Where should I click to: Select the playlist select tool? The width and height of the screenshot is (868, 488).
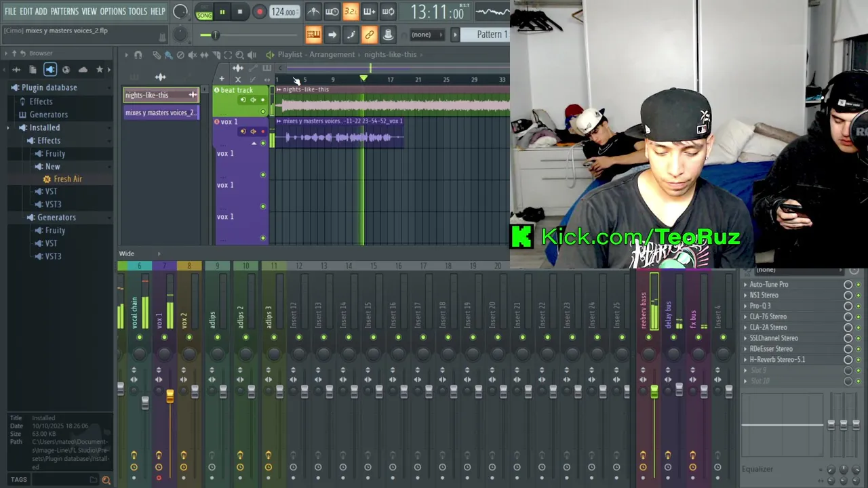tap(228, 55)
